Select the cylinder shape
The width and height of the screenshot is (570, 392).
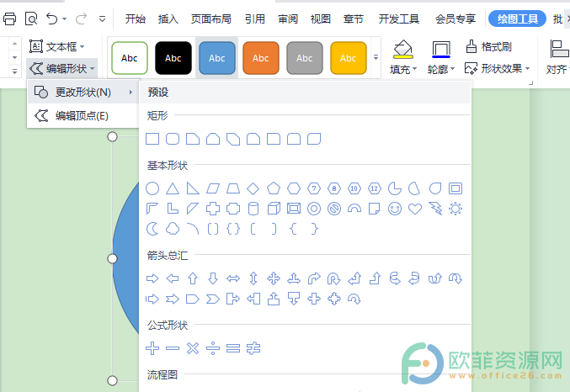pyautogui.click(x=253, y=209)
